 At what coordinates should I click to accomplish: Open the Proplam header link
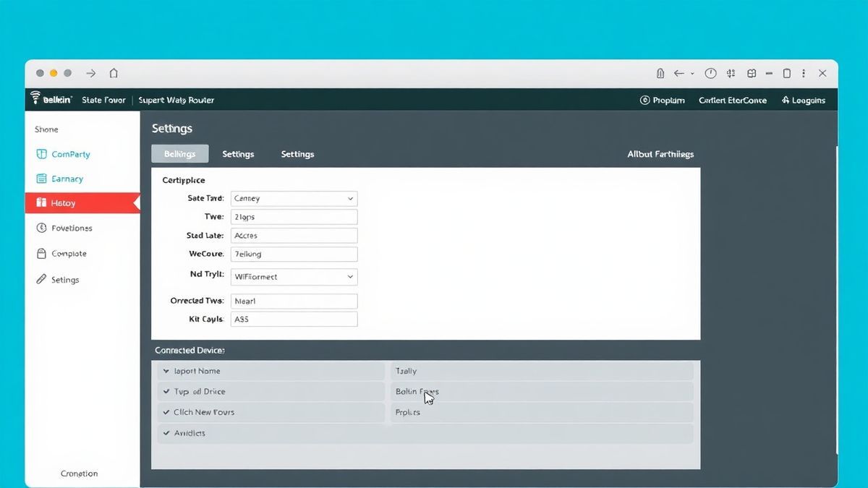click(663, 100)
